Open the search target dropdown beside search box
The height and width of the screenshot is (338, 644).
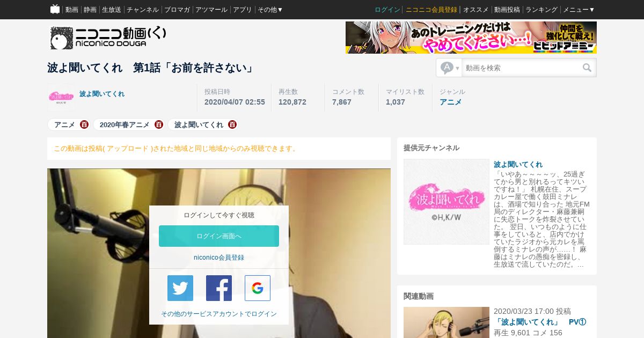(x=450, y=68)
